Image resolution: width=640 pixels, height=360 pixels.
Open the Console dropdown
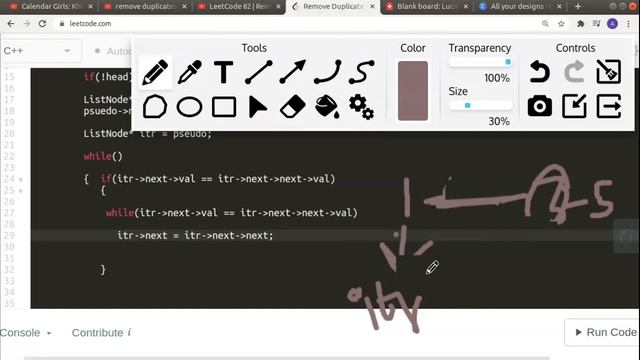pyautogui.click(x=25, y=333)
